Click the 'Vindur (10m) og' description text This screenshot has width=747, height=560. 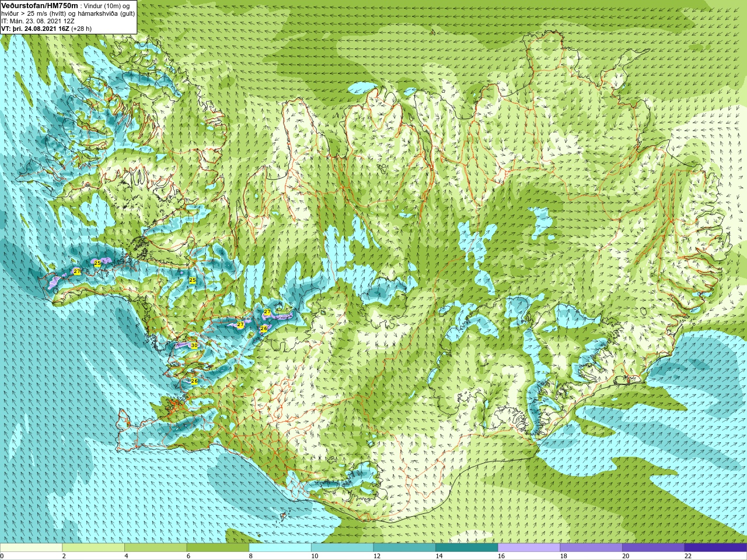(x=107, y=6)
